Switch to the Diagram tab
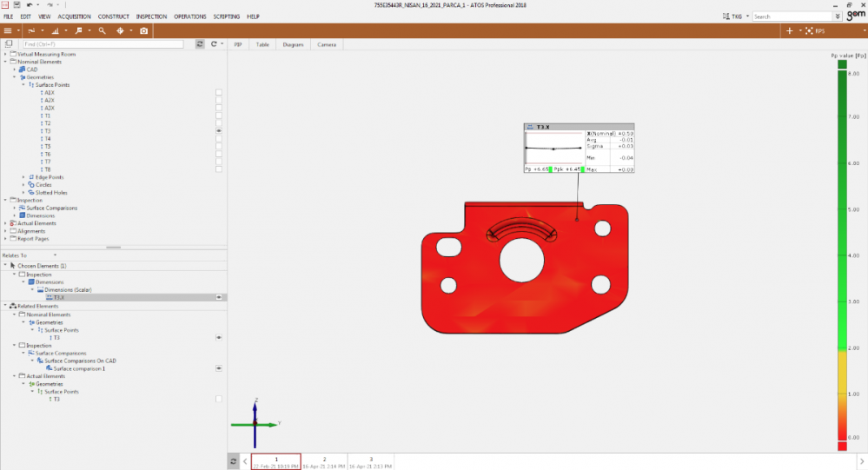Screen dimensions: 868x470 [x=293, y=44]
